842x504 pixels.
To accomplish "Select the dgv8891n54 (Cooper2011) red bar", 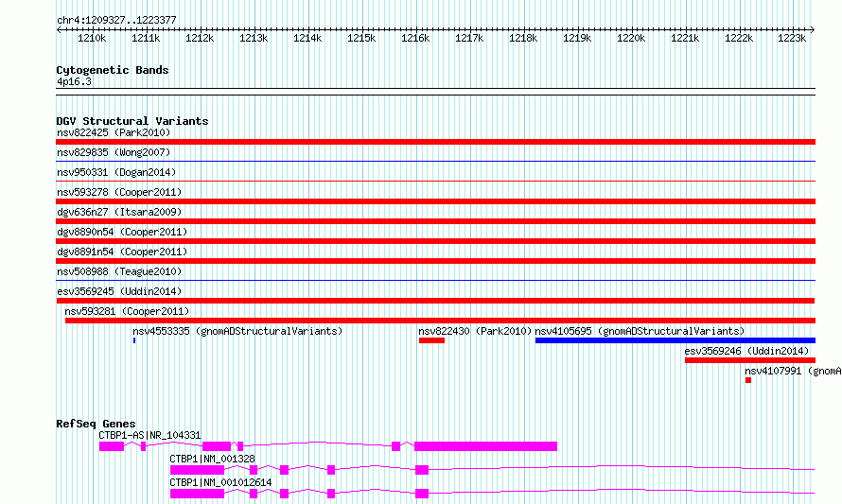I will coord(435,261).
